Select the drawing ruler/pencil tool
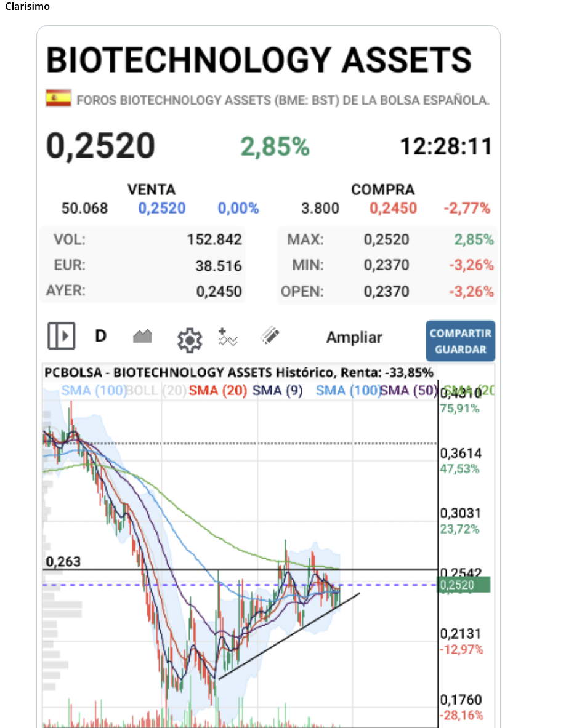574x728 pixels. [270, 335]
